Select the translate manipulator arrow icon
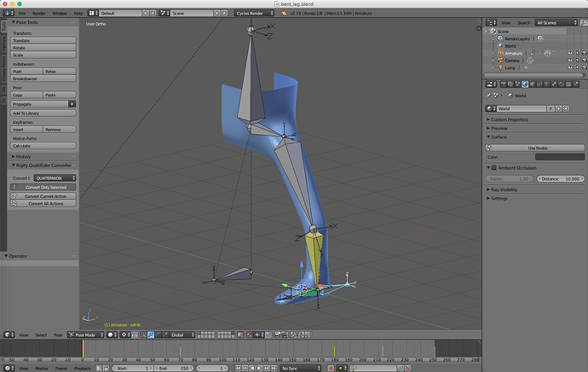This screenshot has width=588, height=372. [151, 334]
